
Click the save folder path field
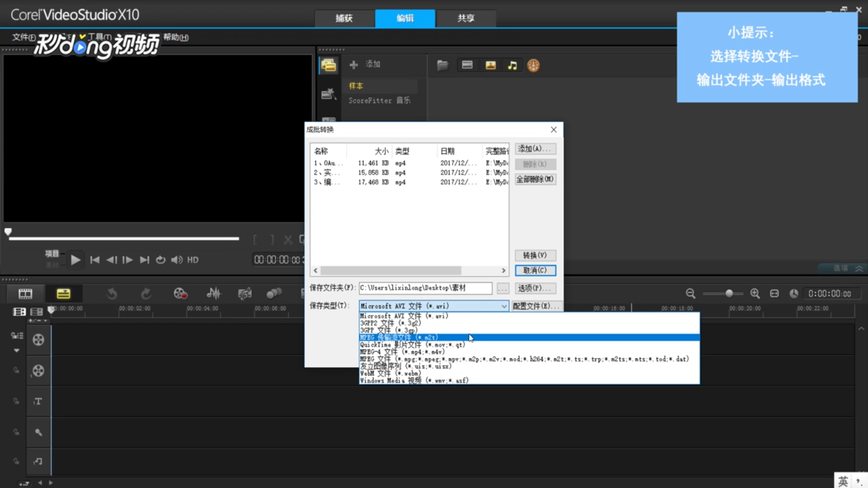(425, 288)
